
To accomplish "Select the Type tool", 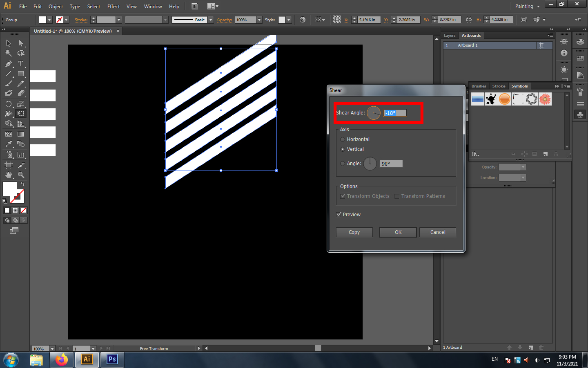I will (x=21, y=64).
